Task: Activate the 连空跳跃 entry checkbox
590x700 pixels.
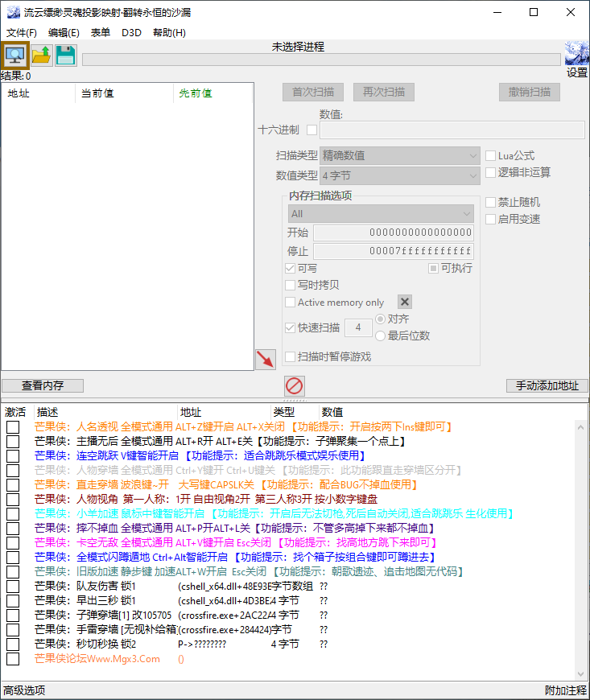Action: point(13,455)
